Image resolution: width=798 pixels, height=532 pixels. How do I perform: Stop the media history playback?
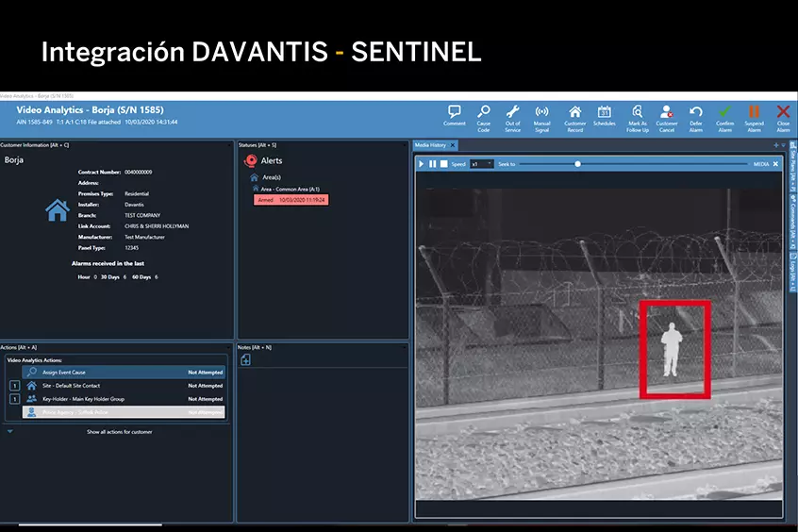click(x=443, y=164)
